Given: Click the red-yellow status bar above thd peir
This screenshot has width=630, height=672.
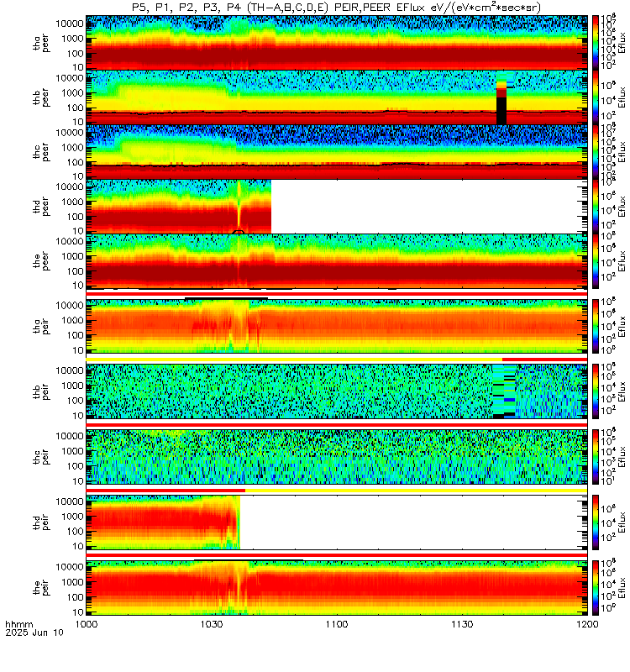Looking at the screenshot, I should point(337,491).
